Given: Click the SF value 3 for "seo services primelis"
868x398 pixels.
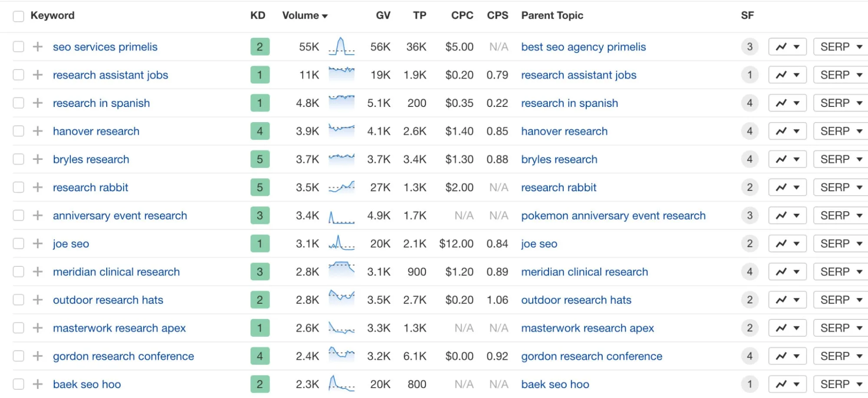Looking at the screenshot, I should [x=749, y=46].
